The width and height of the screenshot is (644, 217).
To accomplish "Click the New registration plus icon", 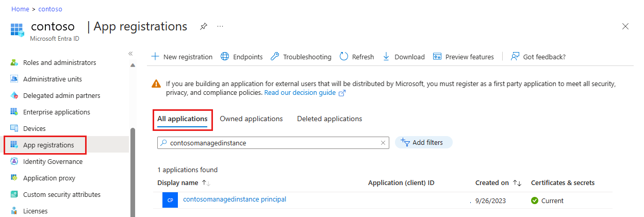I will click(x=155, y=57).
